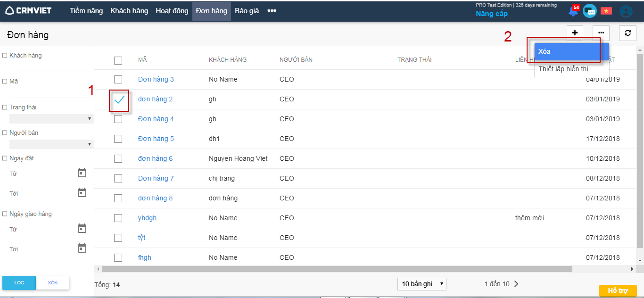The height and width of the screenshot is (298, 644).
Task: Open the Ngày đặt Từ calendar icon
Action: pyautogui.click(x=82, y=173)
